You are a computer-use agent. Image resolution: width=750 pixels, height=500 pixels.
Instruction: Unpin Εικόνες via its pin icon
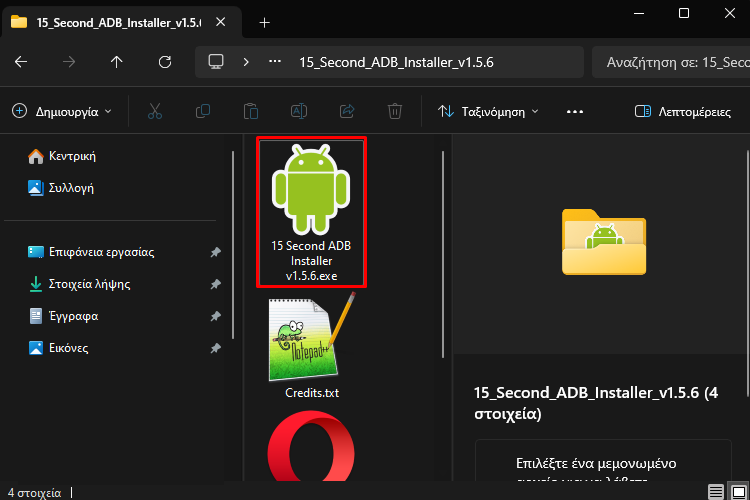click(216, 348)
